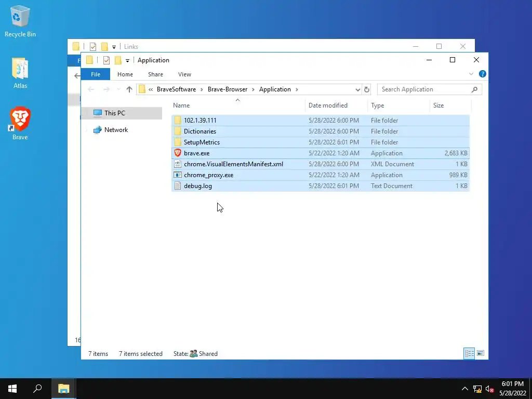
Task: Click the chrome_proxy.exe file icon
Action: 178,175
